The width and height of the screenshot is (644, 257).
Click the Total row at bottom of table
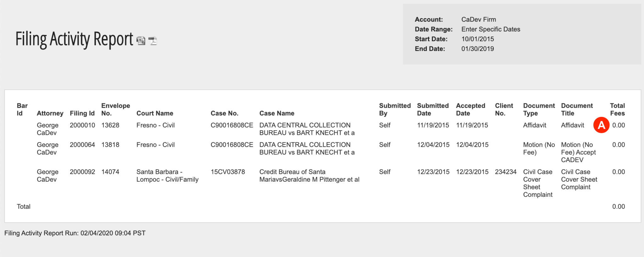click(24, 206)
